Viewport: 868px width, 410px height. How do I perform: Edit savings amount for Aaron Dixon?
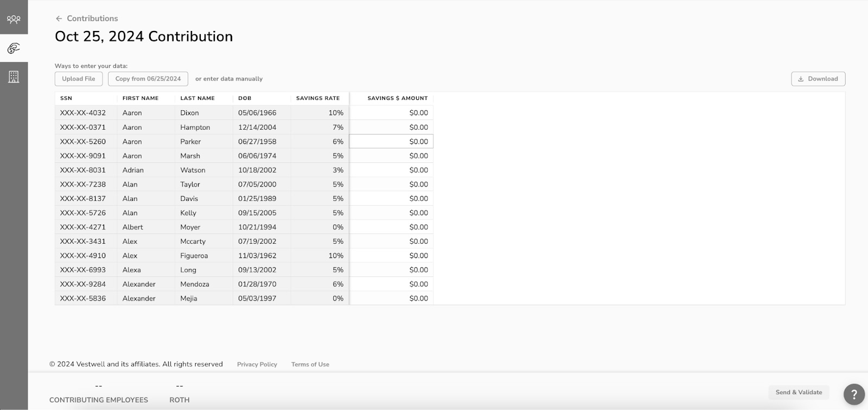(x=391, y=113)
